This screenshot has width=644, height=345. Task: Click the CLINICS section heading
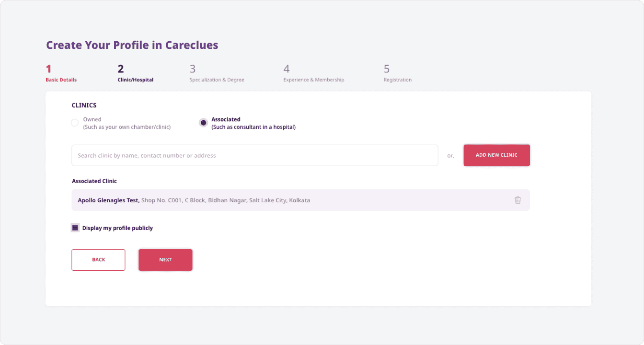(x=84, y=105)
